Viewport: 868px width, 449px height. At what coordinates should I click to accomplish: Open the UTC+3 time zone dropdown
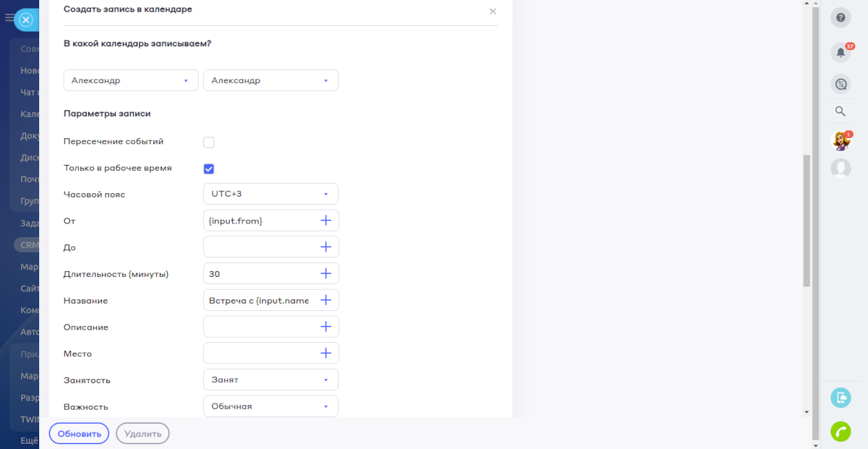(x=271, y=194)
